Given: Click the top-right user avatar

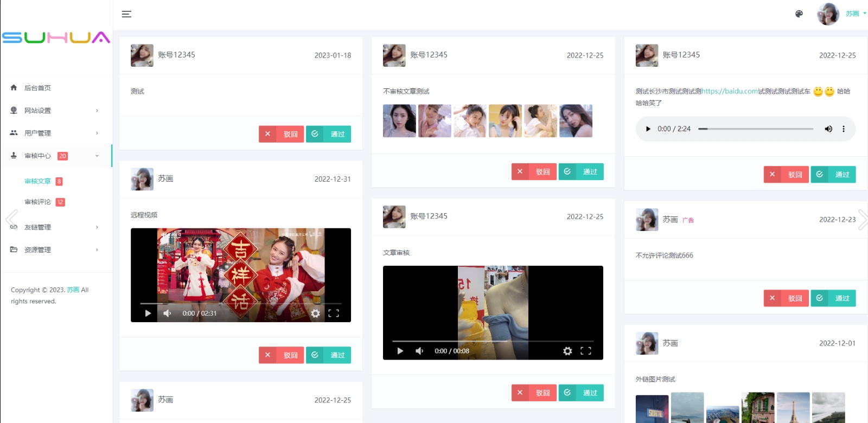Looking at the screenshot, I should coord(828,14).
